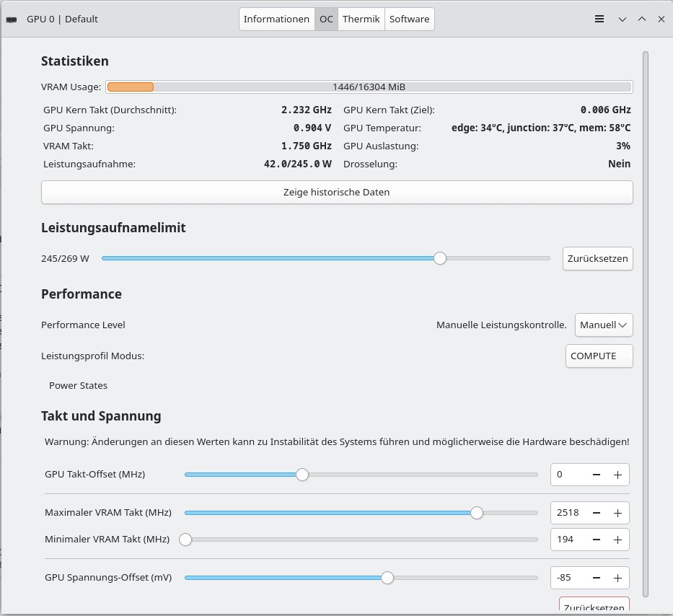Increase Maximaler VRAM Takt with plus
The height and width of the screenshot is (616, 673).
click(x=617, y=513)
